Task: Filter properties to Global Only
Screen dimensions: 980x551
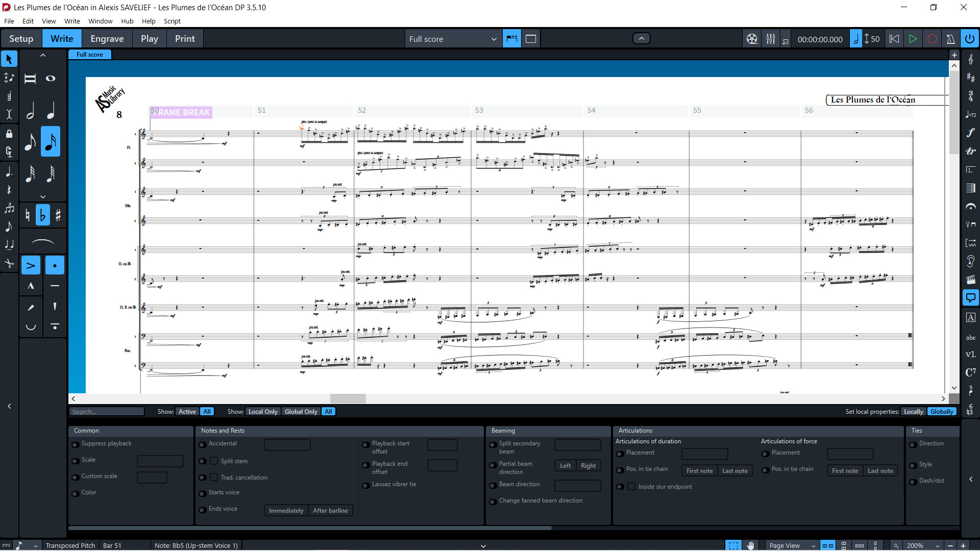Action: pos(301,412)
